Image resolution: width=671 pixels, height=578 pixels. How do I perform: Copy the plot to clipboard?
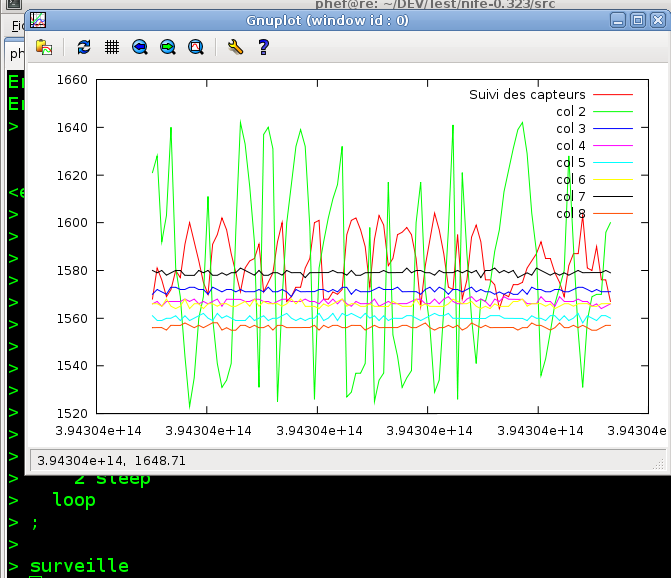pyautogui.click(x=44, y=46)
